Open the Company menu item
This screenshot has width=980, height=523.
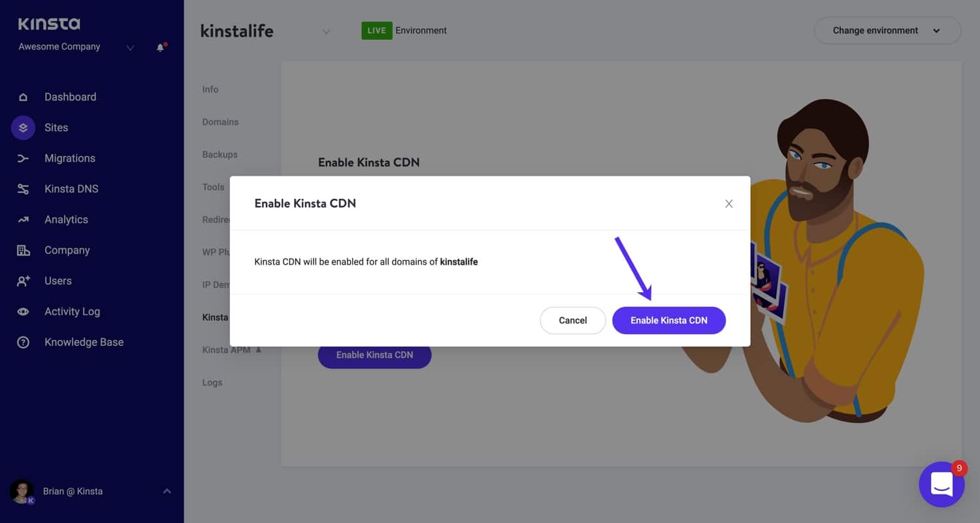[x=67, y=250]
